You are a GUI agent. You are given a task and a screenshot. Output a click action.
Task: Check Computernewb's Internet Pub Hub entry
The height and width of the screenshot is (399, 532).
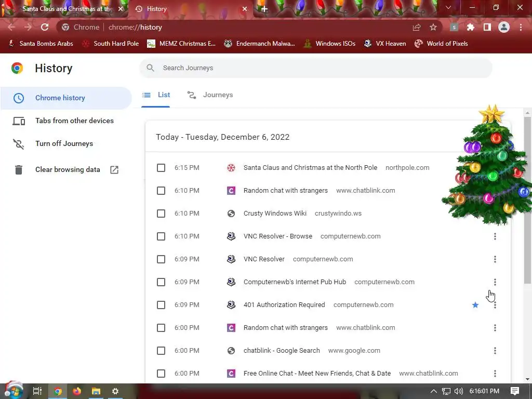[161, 282]
